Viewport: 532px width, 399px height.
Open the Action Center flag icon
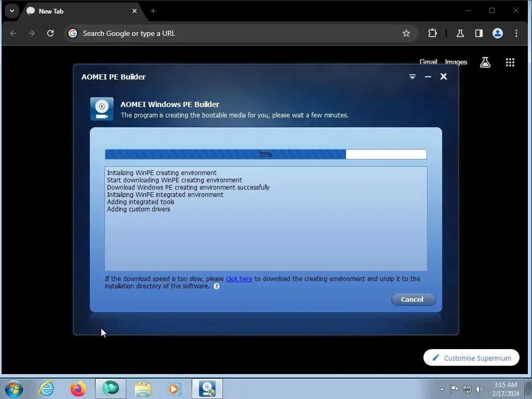click(x=454, y=389)
